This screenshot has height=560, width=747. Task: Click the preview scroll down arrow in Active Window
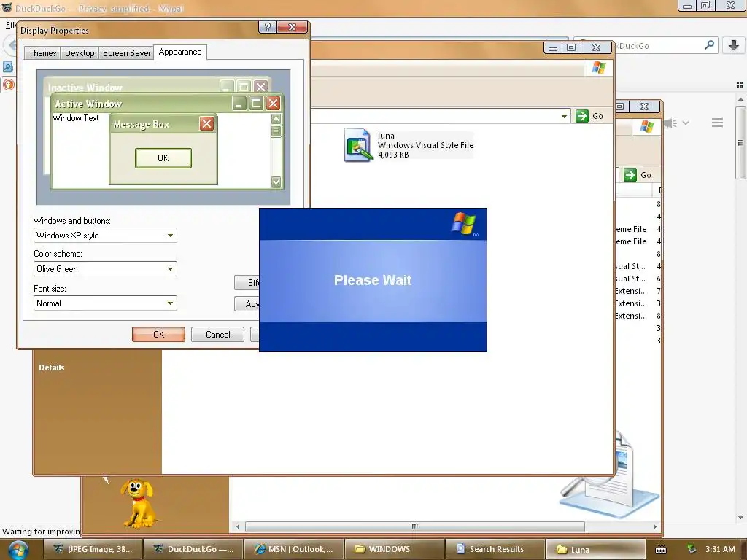click(x=276, y=182)
